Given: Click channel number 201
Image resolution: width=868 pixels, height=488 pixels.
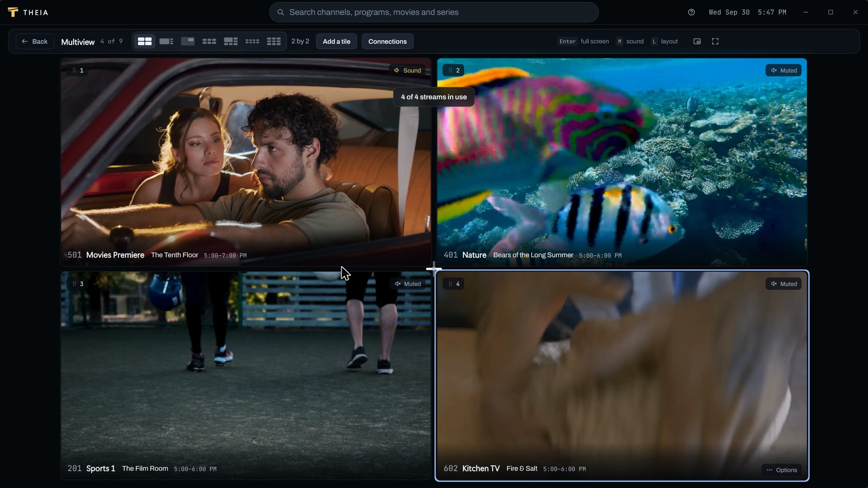Looking at the screenshot, I should pos(75,469).
